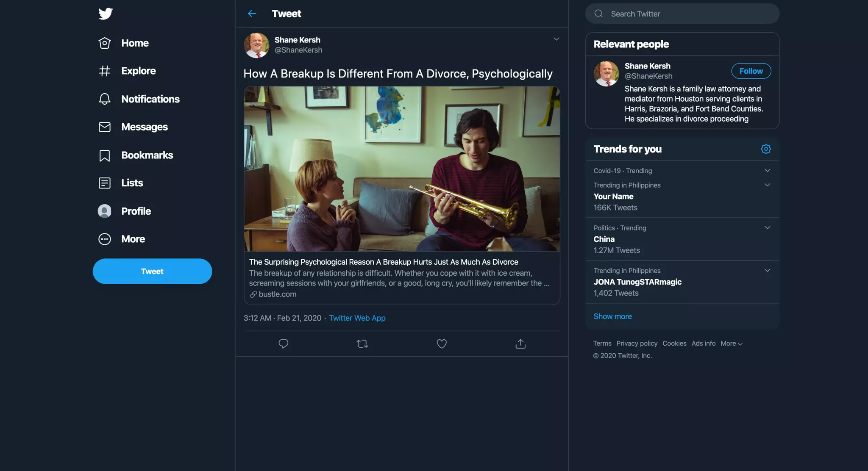Open Bookmarks in the sidebar
This screenshot has height=471, width=868.
click(x=147, y=155)
